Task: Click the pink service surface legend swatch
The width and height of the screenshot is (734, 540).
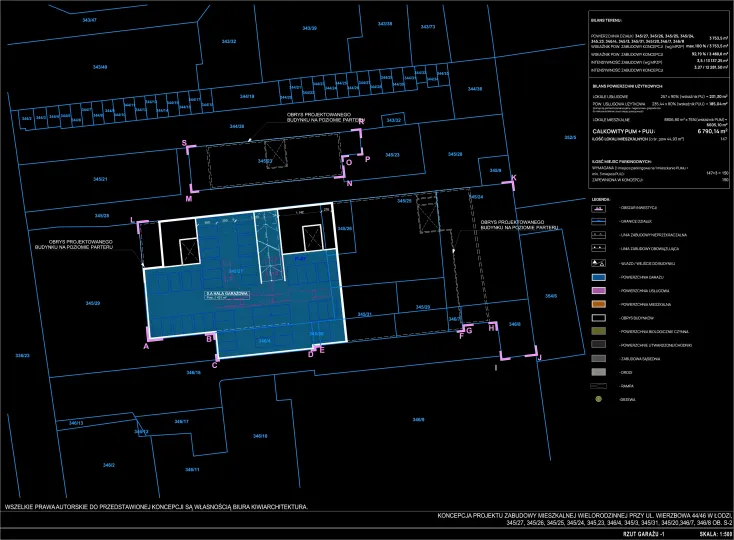Action: point(600,290)
